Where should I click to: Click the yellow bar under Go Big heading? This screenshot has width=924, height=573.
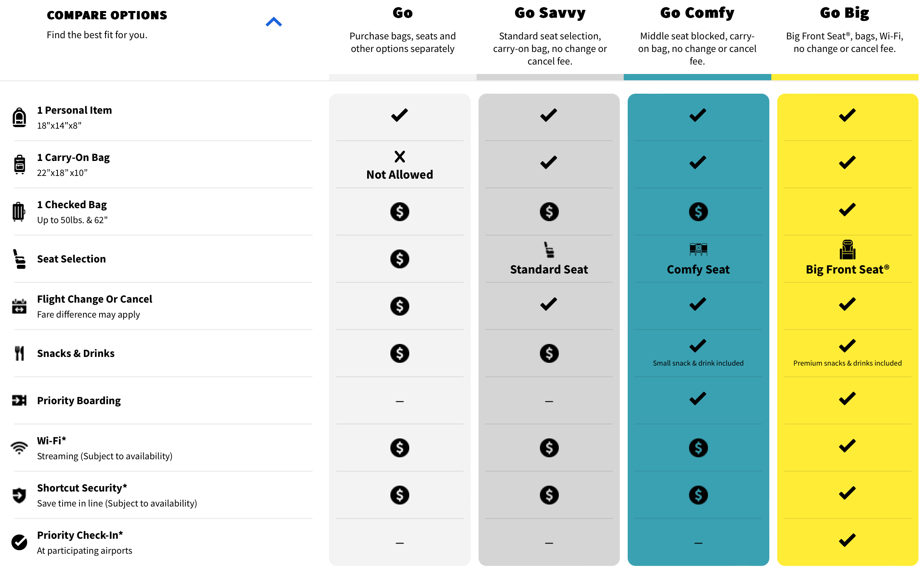pyautogui.click(x=845, y=77)
